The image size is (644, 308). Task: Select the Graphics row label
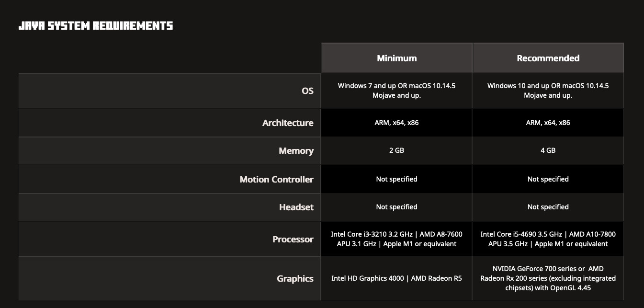click(x=295, y=279)
